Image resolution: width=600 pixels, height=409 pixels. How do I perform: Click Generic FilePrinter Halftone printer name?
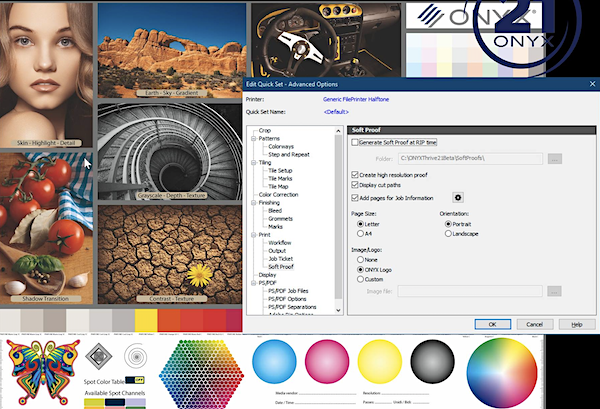356,99
